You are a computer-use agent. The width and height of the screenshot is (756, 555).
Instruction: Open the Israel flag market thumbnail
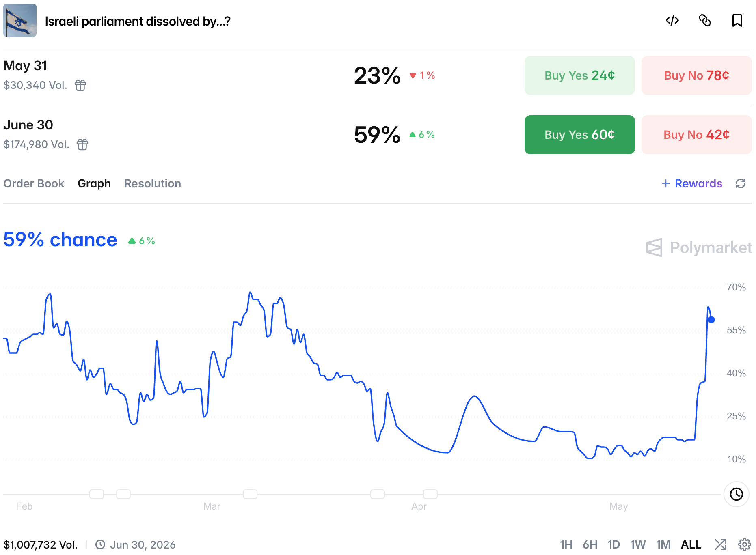pos(20,20)
